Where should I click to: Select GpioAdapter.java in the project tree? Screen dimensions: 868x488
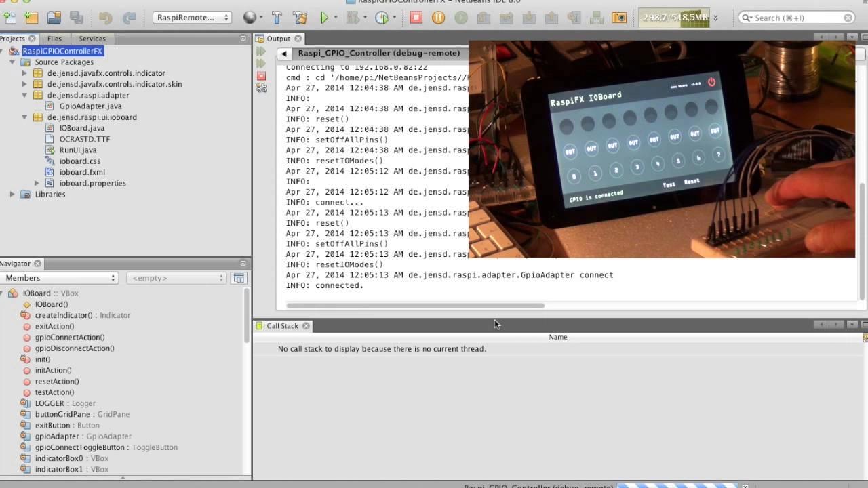point(90,106)
